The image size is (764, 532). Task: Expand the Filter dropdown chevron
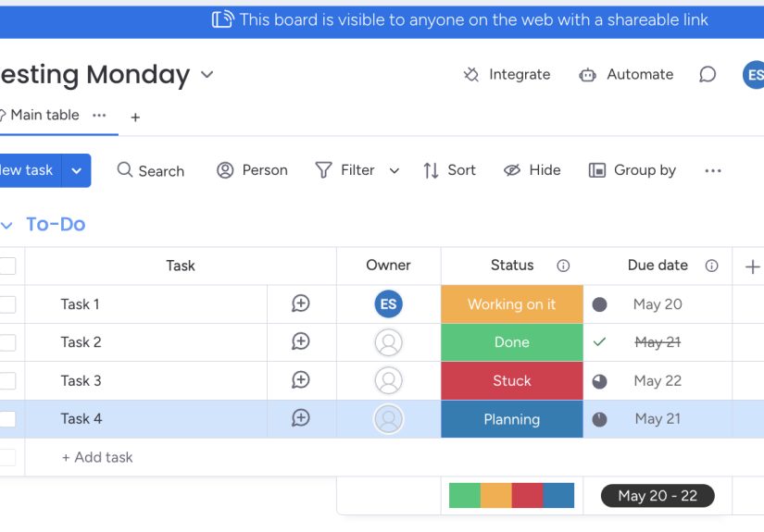tap(395, 171)
